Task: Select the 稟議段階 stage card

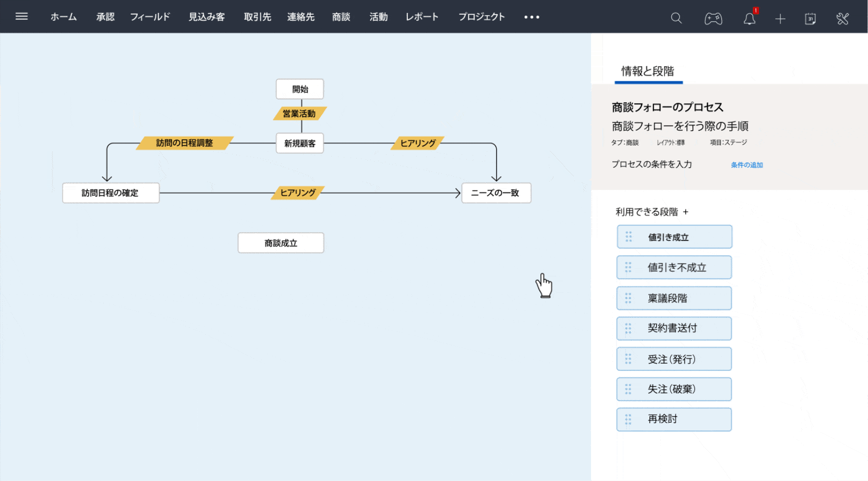Action: click(x=674, y=298)
